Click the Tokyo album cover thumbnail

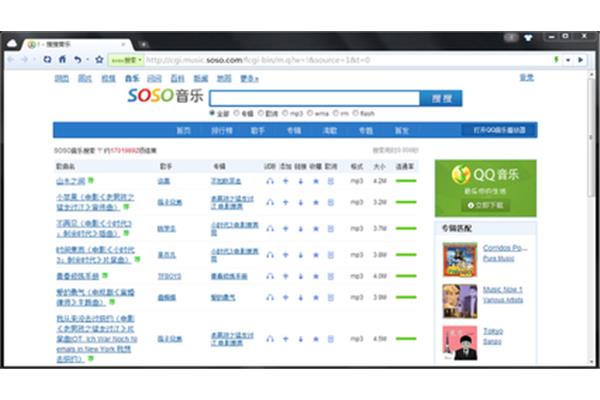[x=460, y=343]
